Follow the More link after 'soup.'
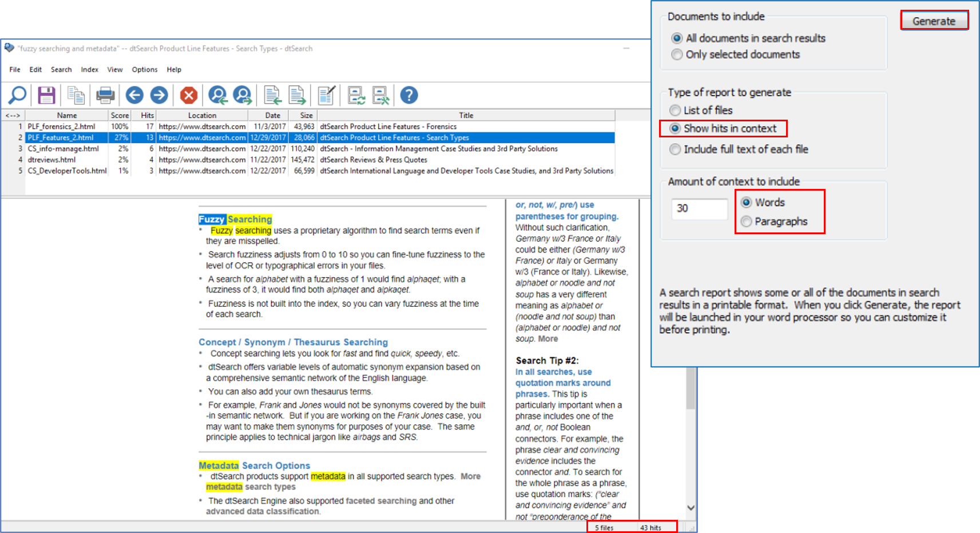This screenshot has width=980, height=533. pyautogui.click(x=547, y=338)
